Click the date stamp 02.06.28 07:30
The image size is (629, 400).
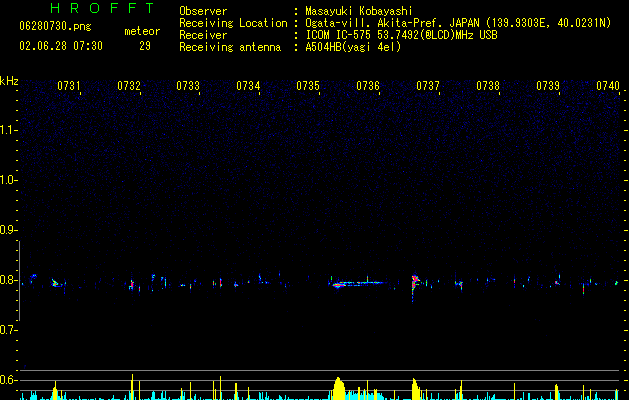(x=61, y=46)
